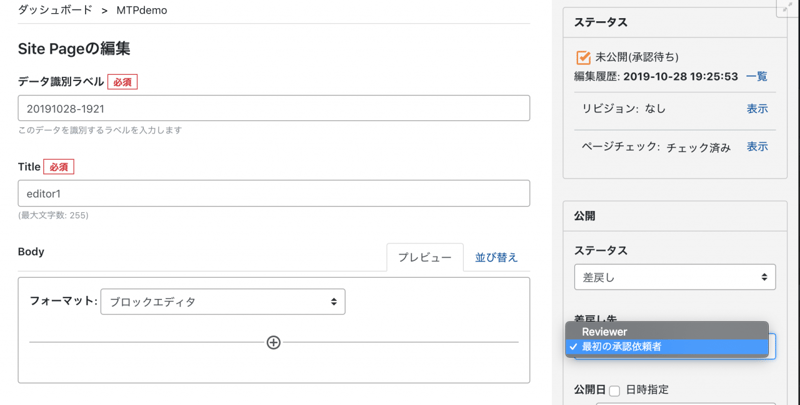
Task: Go to ダッシュボード in the breadcrumb
Action: 51,9
